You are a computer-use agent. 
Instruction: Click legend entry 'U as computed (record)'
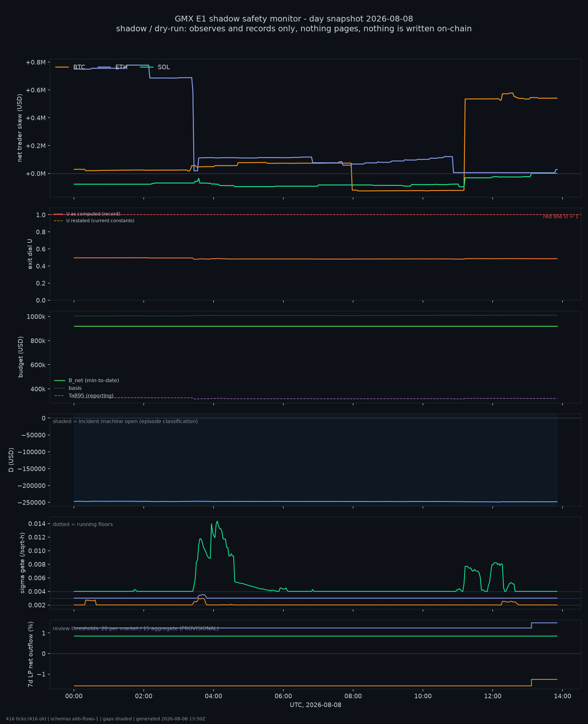tap(93, 214)
